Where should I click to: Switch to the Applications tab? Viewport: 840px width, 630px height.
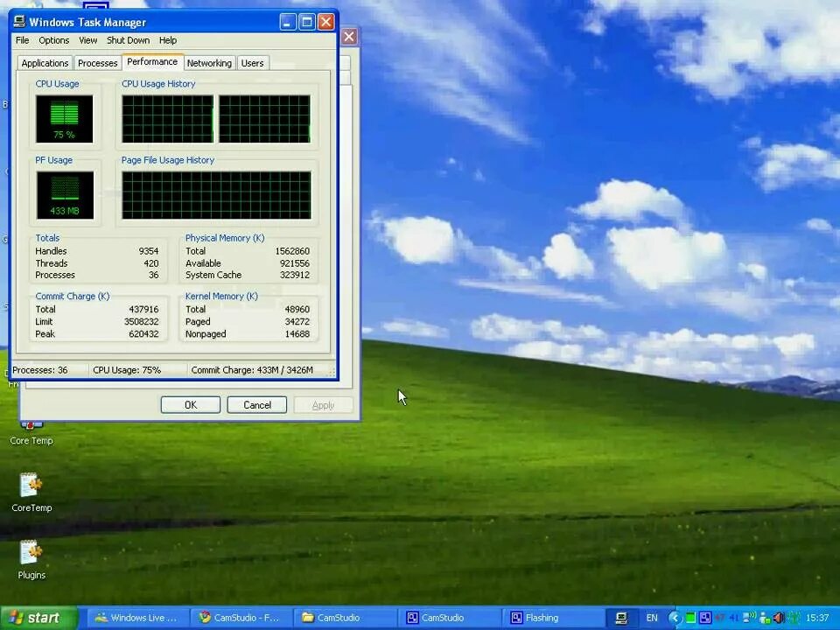click(x=45, y=63)
